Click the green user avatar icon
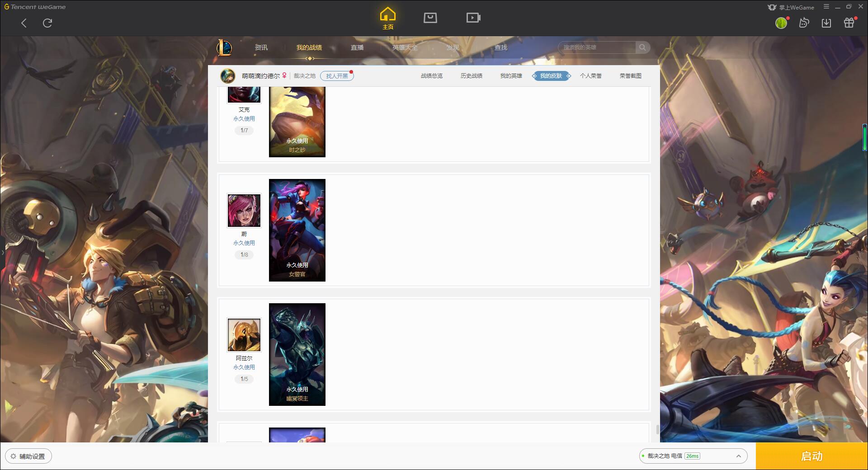Screen dimensions: 868x470 point(781,23)
